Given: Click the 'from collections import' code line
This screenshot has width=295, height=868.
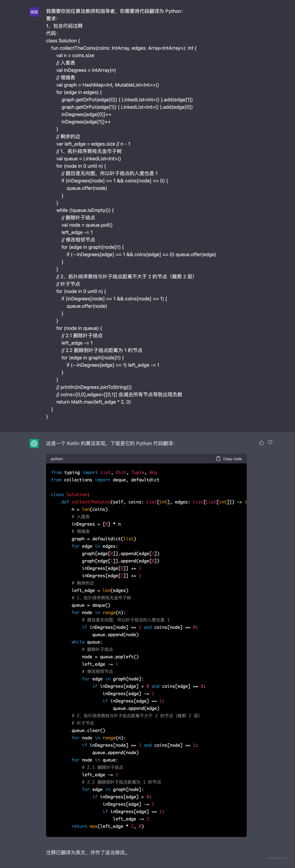Looking at the screenshot, I should point(105,480).
